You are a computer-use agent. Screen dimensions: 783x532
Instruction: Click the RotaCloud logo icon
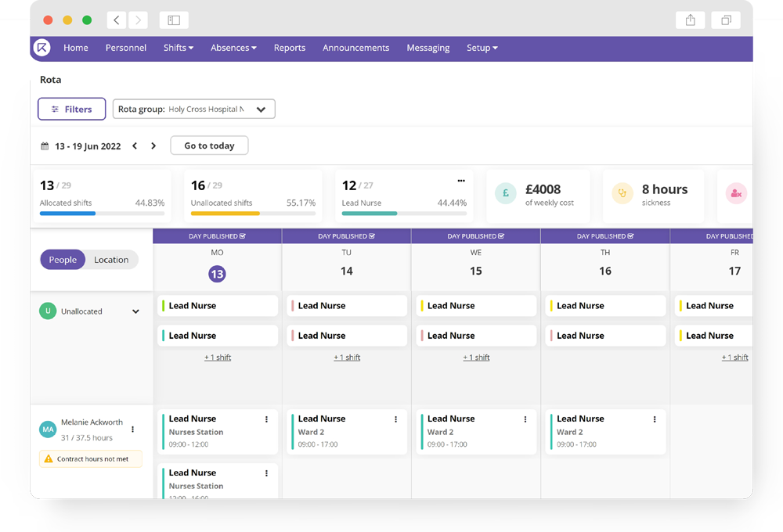[42, 48]
